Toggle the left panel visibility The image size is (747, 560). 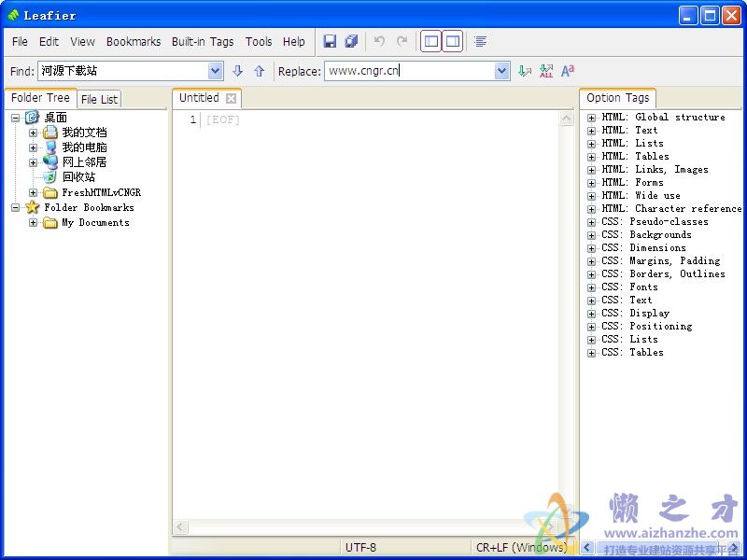click(x=430, y=41)
